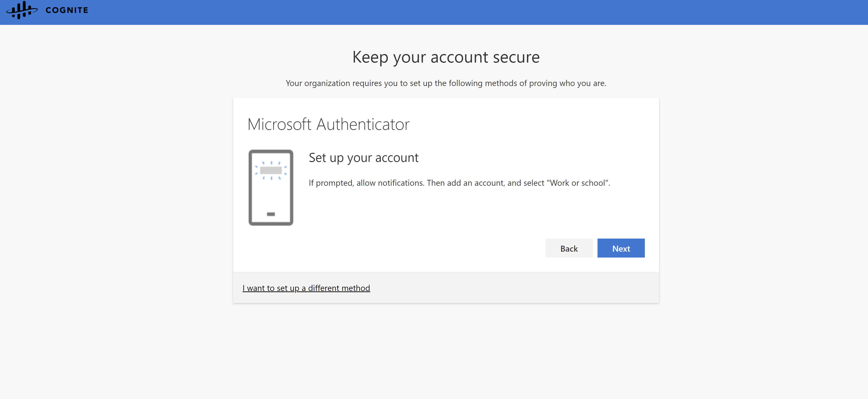Open 'I want to set up a different method'
This screenshot has width=868, height=399.
click(306, 288)
